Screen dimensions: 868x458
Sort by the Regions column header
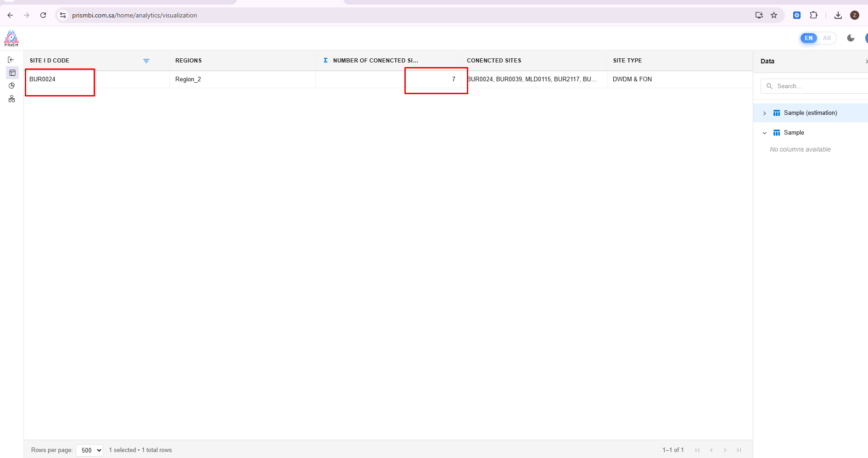pos(189,61)
